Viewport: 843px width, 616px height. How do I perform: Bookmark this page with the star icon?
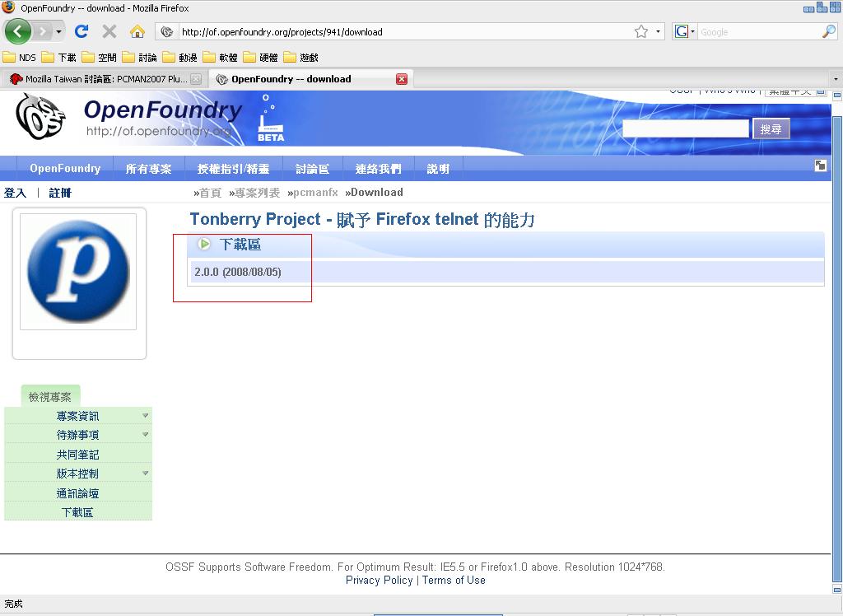[x=640, y=32]
